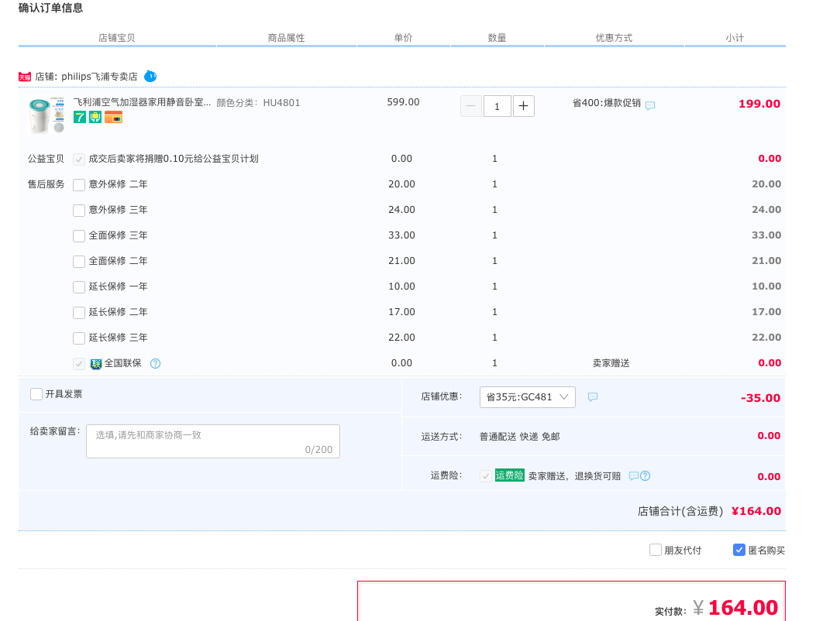Click the red 199.00 subtotal

pos(759,104)
